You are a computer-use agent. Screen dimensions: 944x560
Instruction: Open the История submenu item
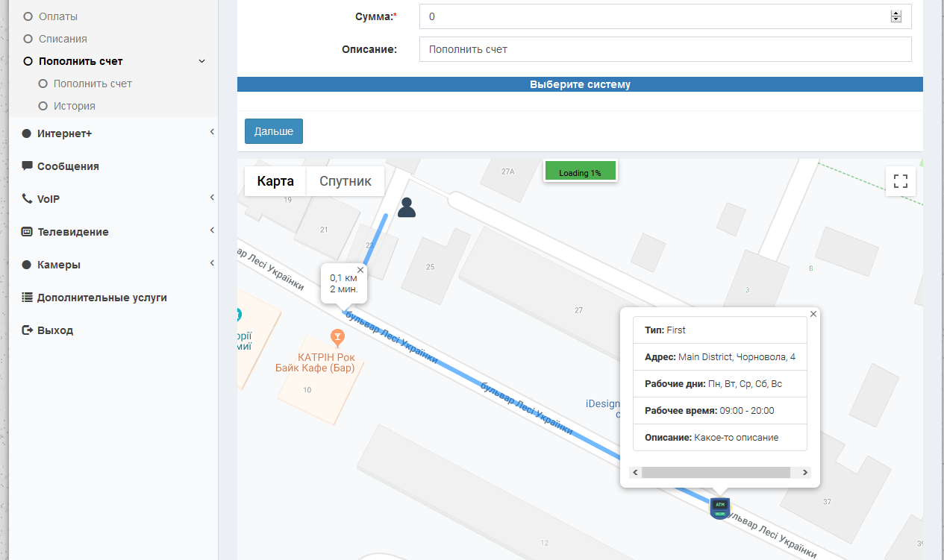pyautogui.click(x=74, y=106)
